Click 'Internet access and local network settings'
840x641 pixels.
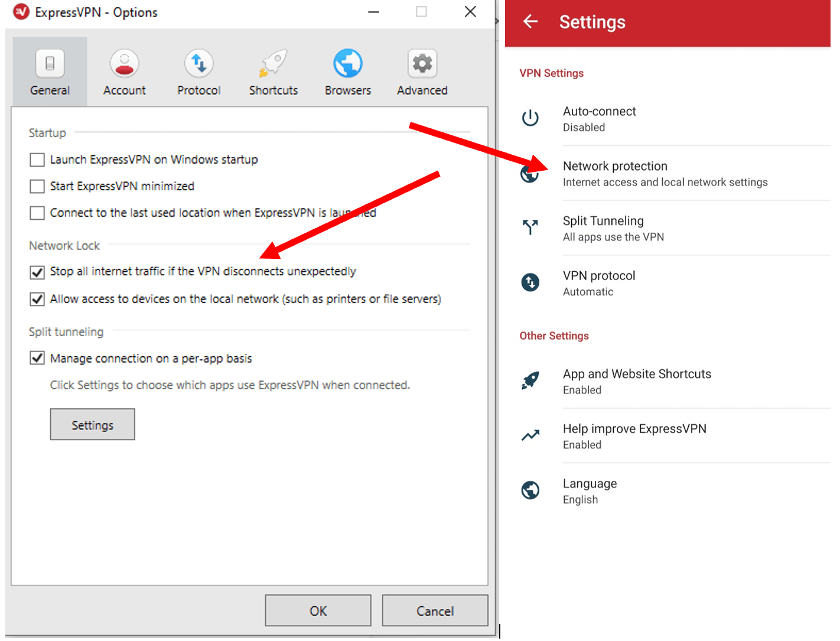pos(665,183)
